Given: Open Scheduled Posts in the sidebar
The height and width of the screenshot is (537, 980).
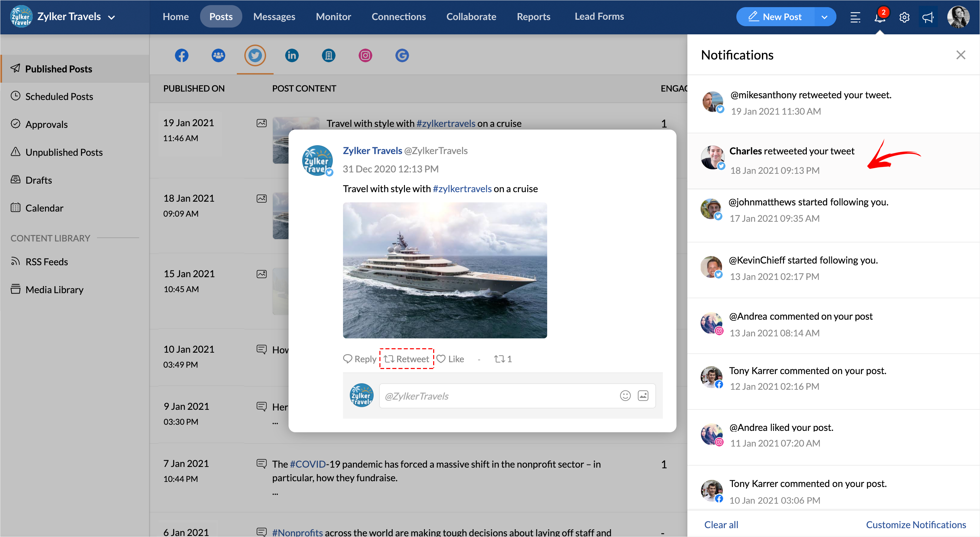Looking at the screenshot, I should [59, 97].
